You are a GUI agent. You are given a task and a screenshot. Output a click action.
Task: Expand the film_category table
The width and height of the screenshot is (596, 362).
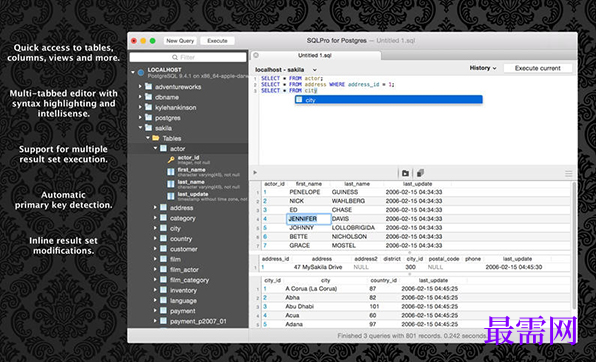coord(155,279)
